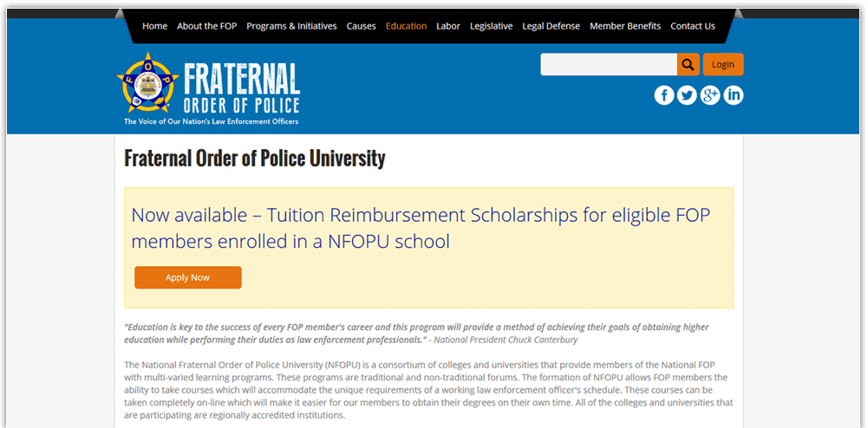This screenshot has width=868, height=428.
Task: Open the Google Plus social icon
Action: tap(710, 95)
